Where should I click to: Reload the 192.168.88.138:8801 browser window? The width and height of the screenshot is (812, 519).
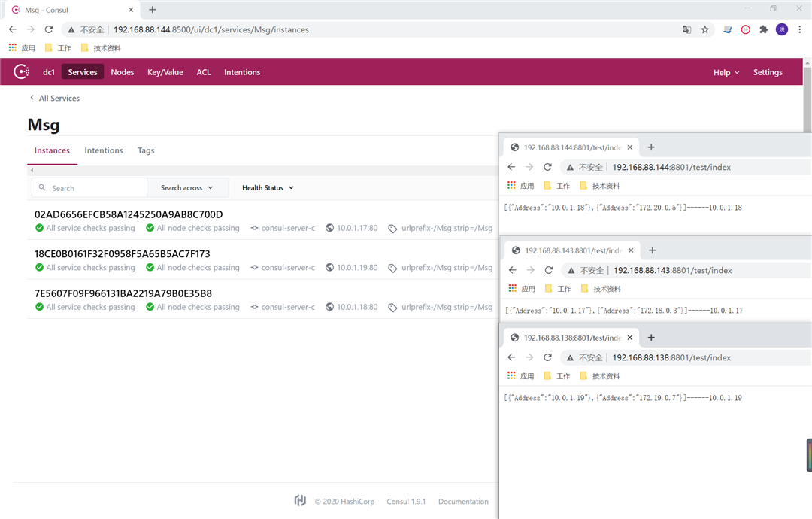pyautogui.click(x=547, y=357)
